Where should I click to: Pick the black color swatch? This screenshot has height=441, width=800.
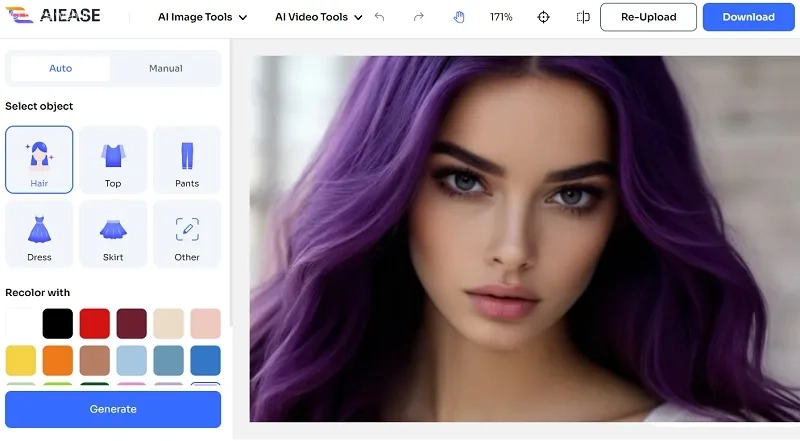pos(58,324)
